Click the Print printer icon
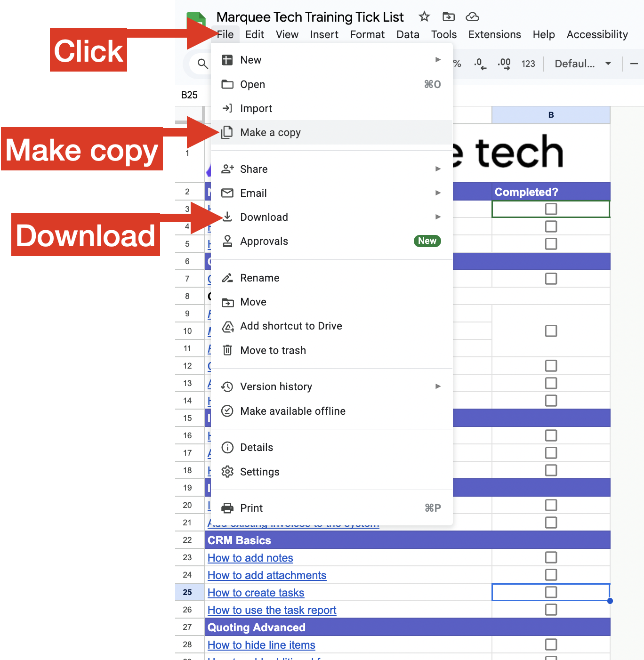The image size is (644, 660). click(x=227, y=508)
